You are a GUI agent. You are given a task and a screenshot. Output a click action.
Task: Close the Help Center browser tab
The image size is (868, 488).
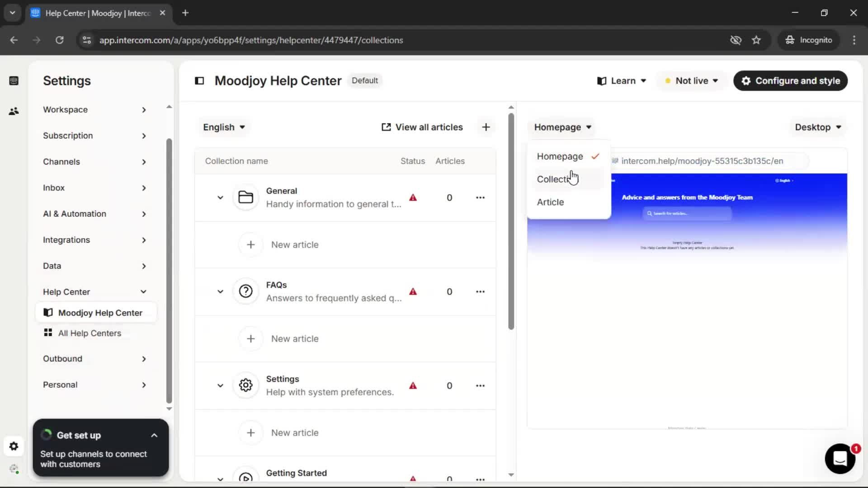162,13
